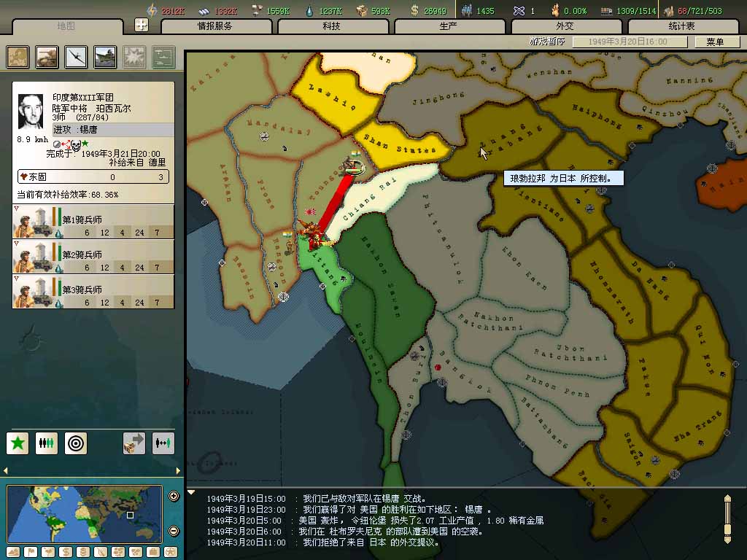Open the 菜单 menu button

tap(714, 42)
